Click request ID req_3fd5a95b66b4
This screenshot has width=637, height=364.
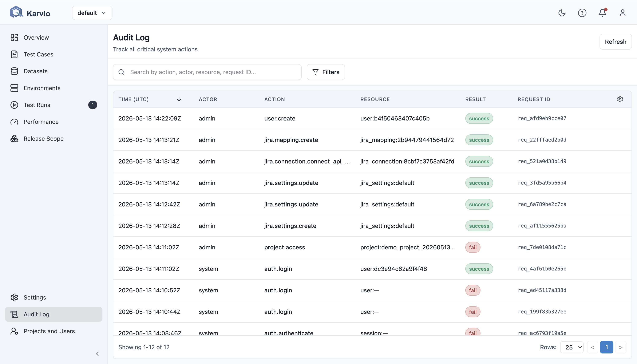[x=542, y=183]
